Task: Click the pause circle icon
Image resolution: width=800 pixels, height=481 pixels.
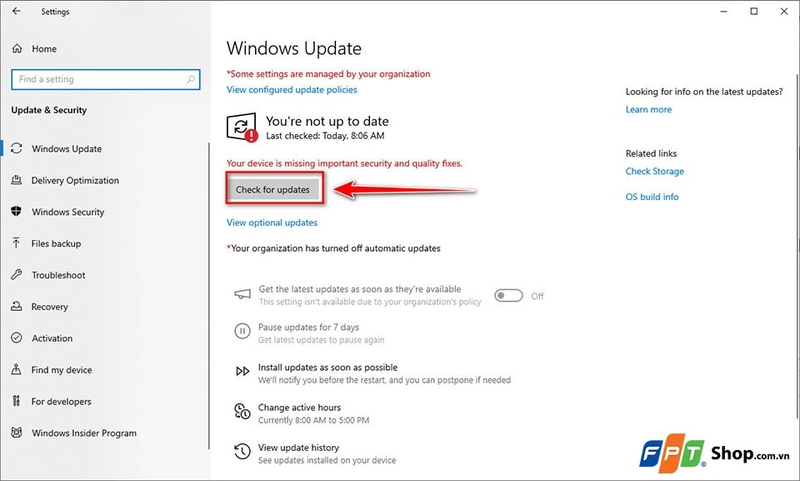Action: [242, 331]
